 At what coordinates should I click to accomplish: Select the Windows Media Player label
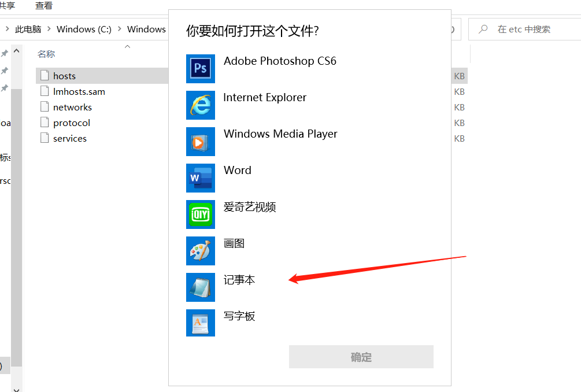(280, 134)
